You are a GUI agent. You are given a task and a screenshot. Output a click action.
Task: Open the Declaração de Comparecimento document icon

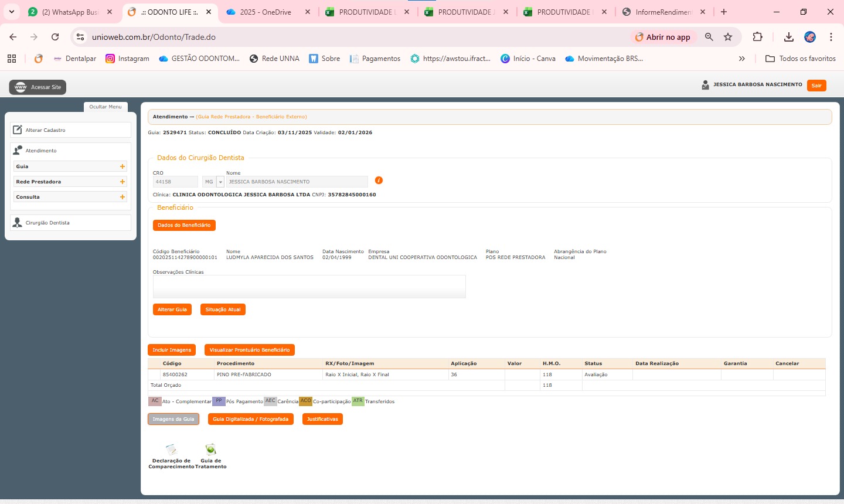(171, 449)
